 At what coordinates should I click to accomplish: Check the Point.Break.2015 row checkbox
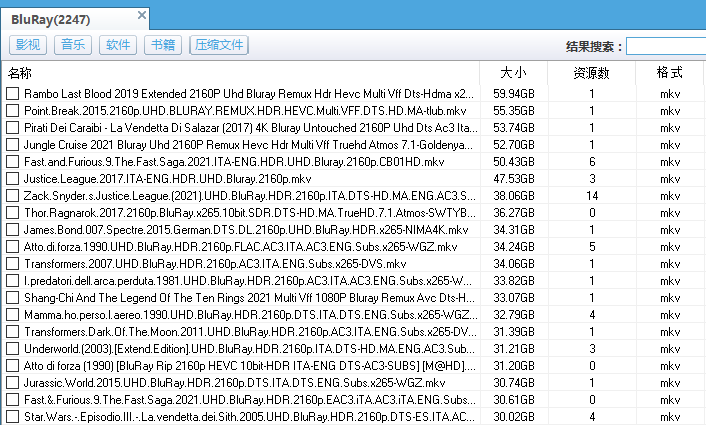(x=13, y=111)
